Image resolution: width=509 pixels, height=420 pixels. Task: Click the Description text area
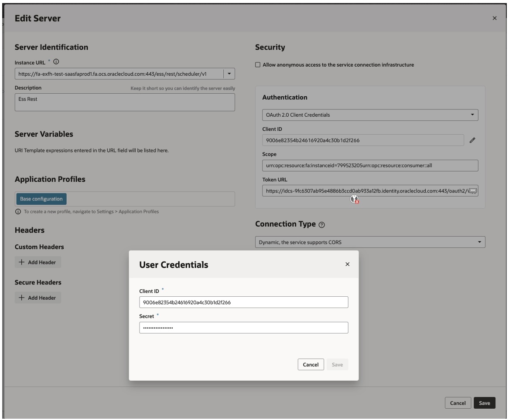125,102
